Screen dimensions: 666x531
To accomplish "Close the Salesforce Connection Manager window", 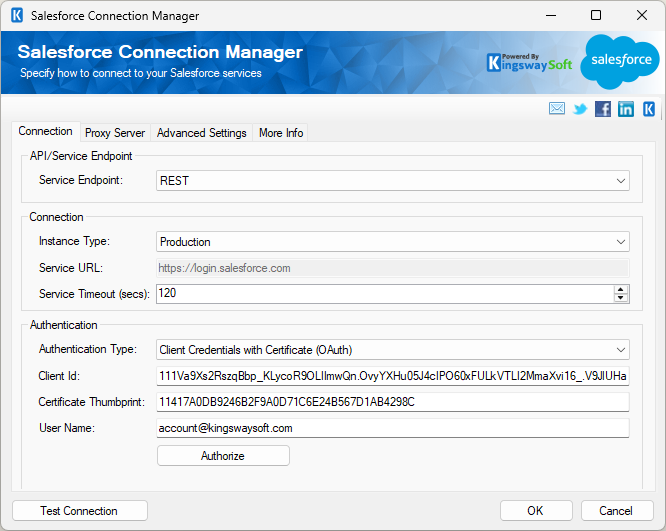I will 642,15.
